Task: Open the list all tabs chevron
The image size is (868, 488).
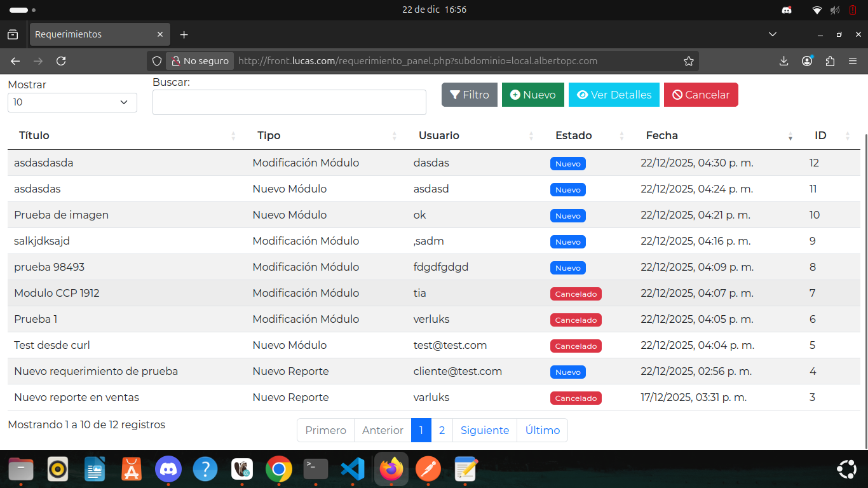Action: click(773, 34)
